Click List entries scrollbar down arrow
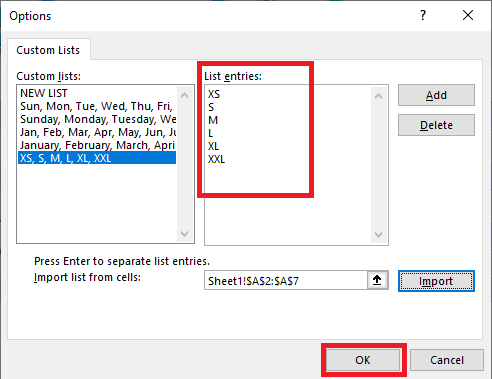Screen dimensions: 492x379 (378, 235)
